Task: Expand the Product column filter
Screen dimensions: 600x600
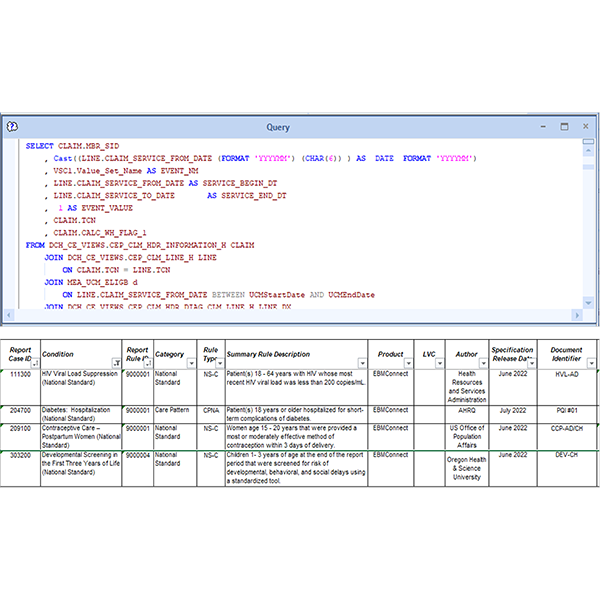Action: coord(407,363)
